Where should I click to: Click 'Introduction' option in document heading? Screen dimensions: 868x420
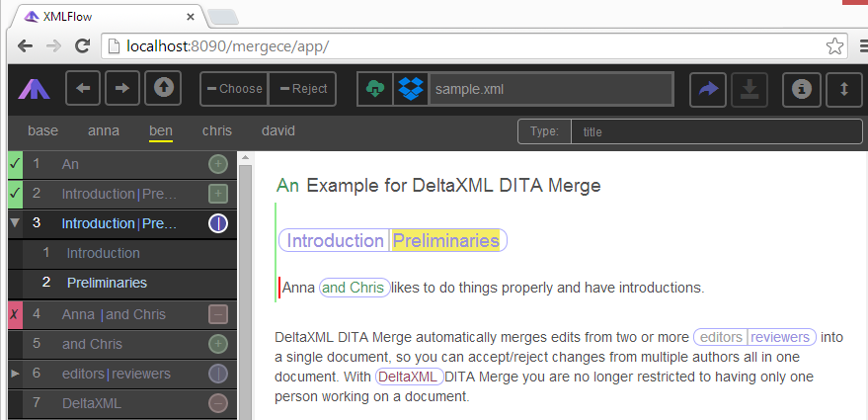335,240
